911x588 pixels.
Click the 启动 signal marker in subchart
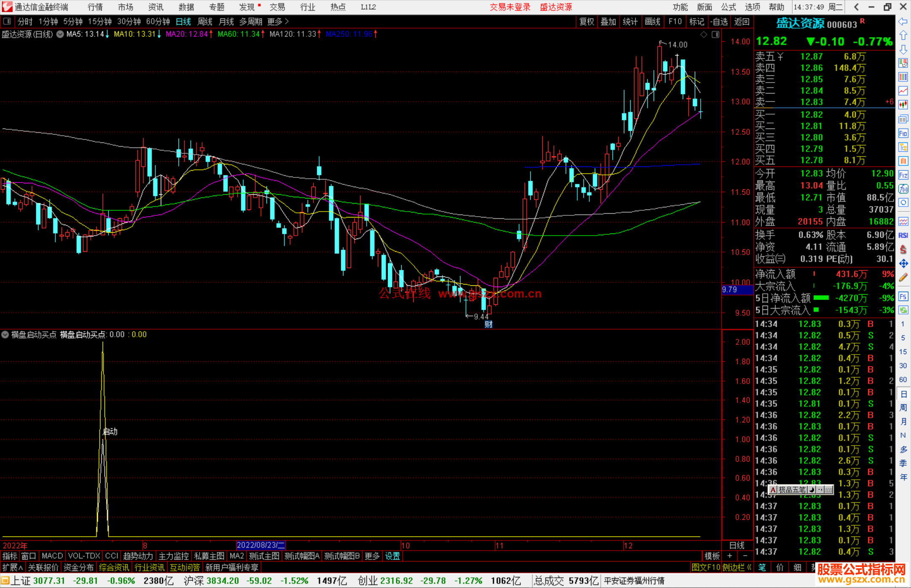pyautogui.click(x=110, y=432)
